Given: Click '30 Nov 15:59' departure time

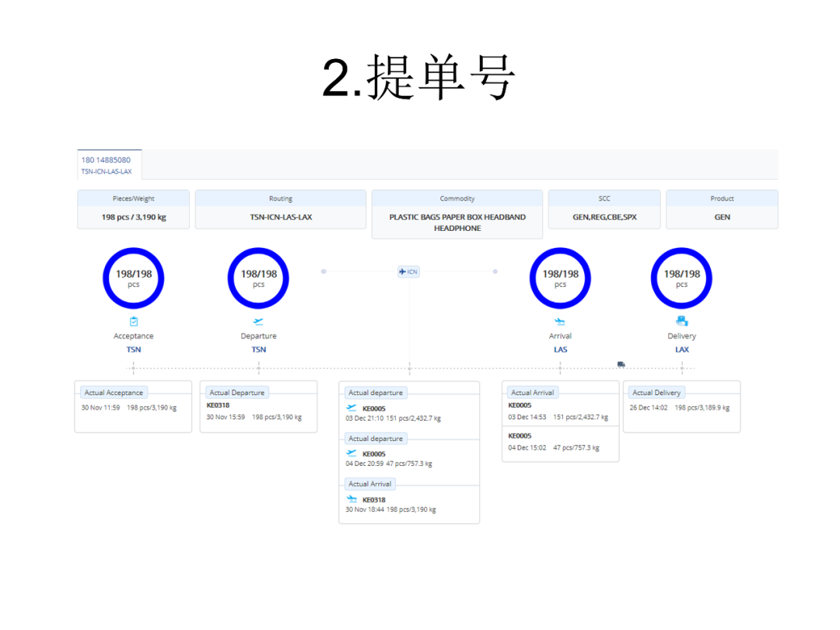Looking at the screenshot, I should click(x=226, y=417).
